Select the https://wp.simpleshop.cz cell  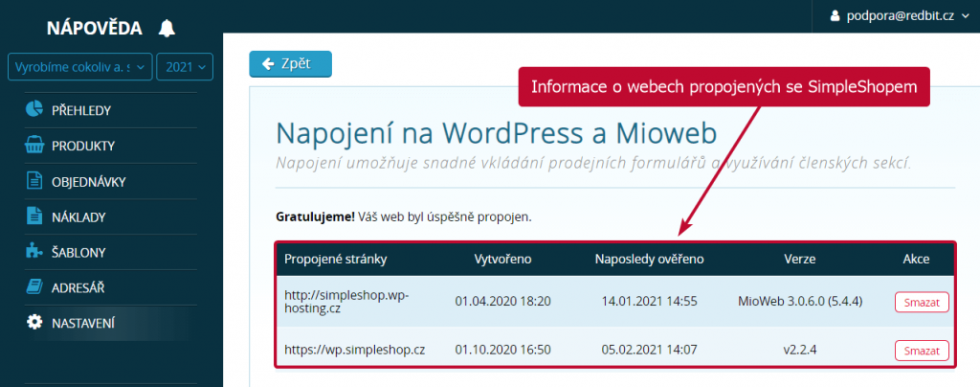[354, 350]
